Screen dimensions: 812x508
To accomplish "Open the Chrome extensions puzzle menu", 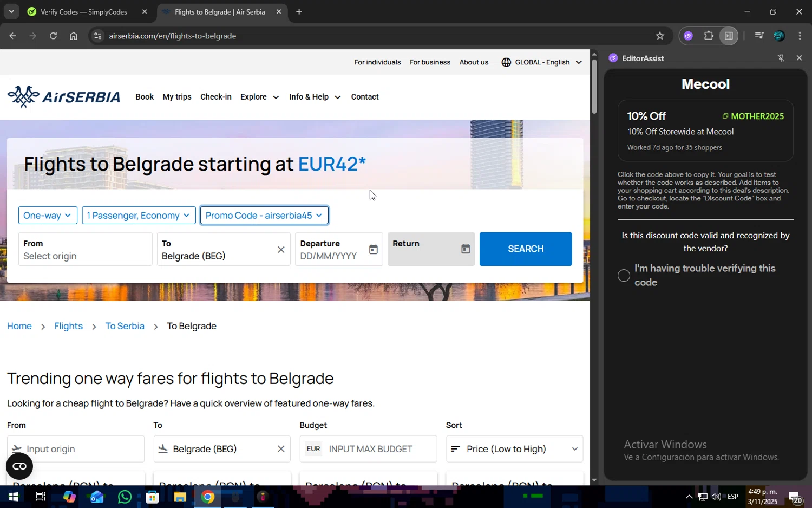I will coord(709,36).
